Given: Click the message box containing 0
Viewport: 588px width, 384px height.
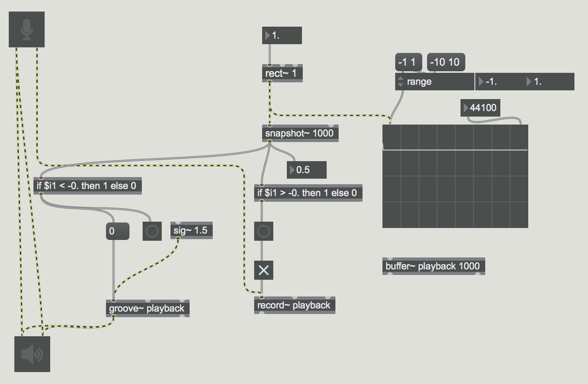Looking at the screenshot, I should point(118,231).
